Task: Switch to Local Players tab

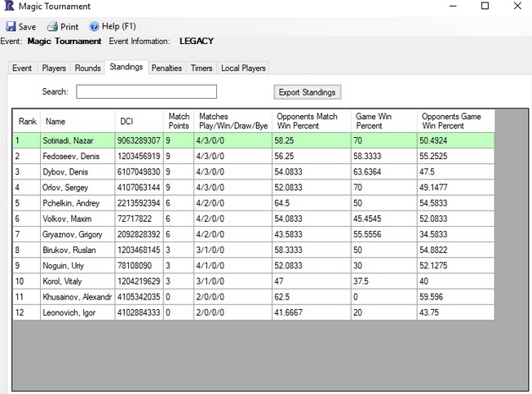Action: (x=243, y=69)
